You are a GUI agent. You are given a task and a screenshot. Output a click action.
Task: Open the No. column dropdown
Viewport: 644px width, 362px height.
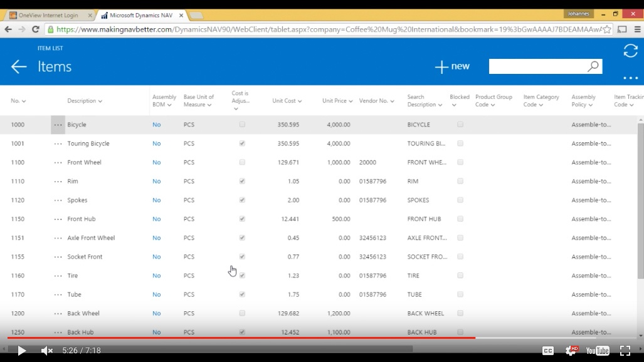24,101
